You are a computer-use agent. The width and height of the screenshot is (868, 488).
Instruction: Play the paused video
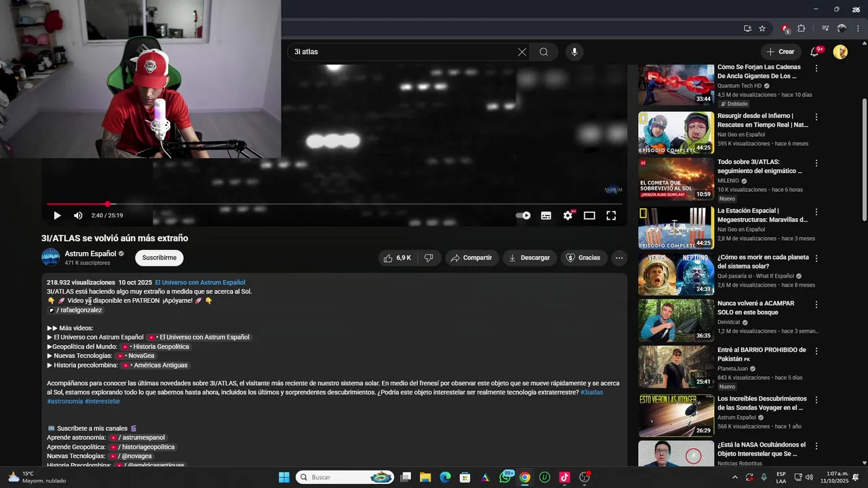tap(57, 216)
